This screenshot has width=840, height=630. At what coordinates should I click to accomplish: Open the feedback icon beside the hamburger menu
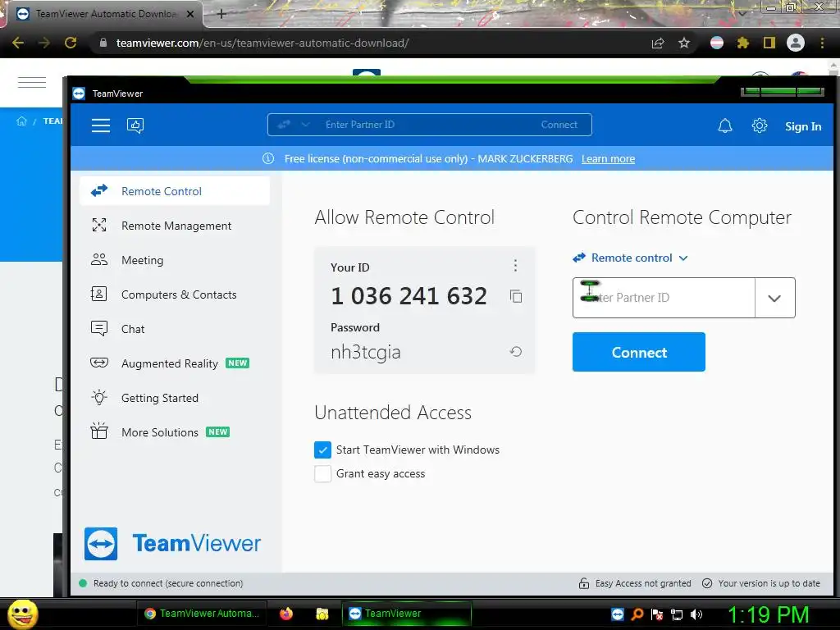(x=135, y=126)
